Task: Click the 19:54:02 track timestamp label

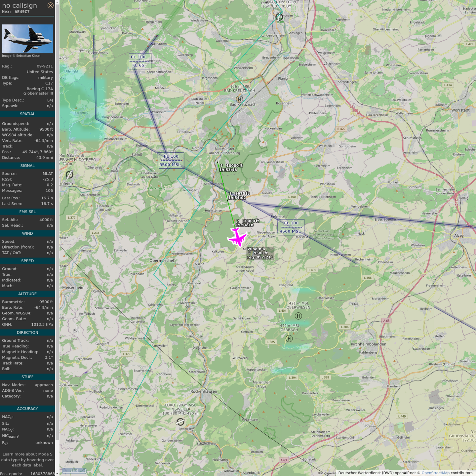Action: click(x=237, y=198)
